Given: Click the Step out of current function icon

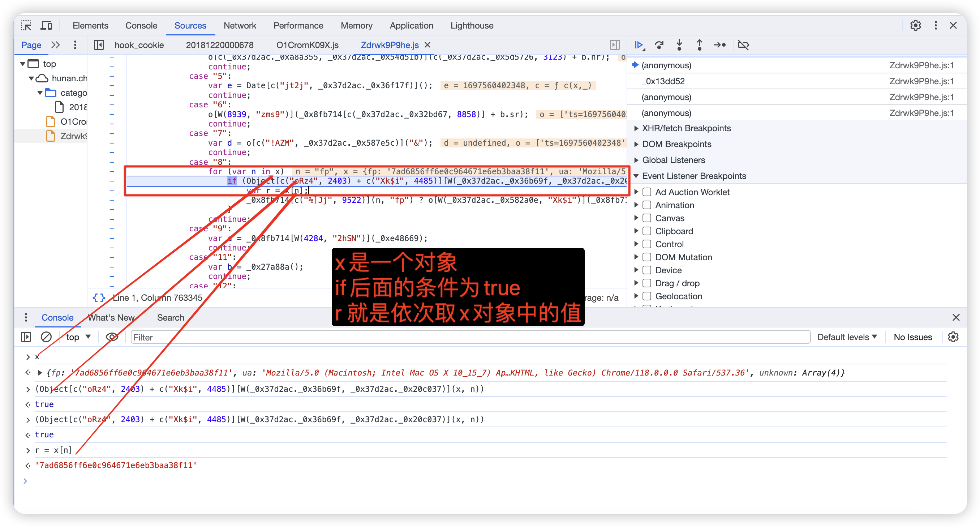Looking at the screenshot, I should [x=699, y=45].
